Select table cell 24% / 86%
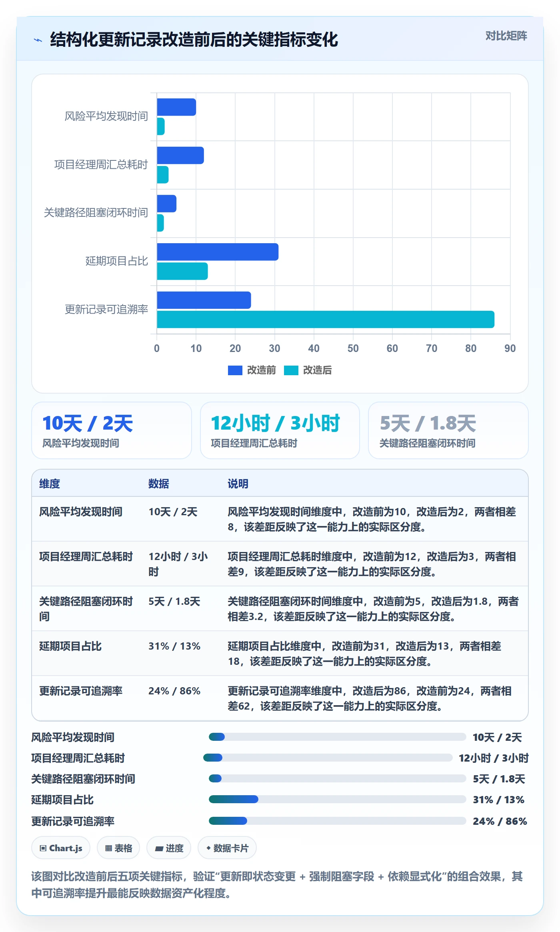This screenshot has width=560, height=932. (174, 691)
